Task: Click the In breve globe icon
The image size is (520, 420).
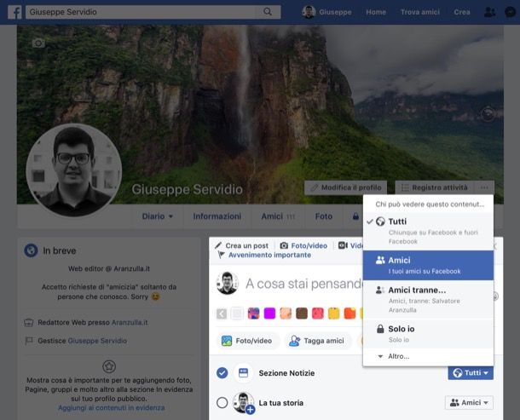Action: point(31,250)
